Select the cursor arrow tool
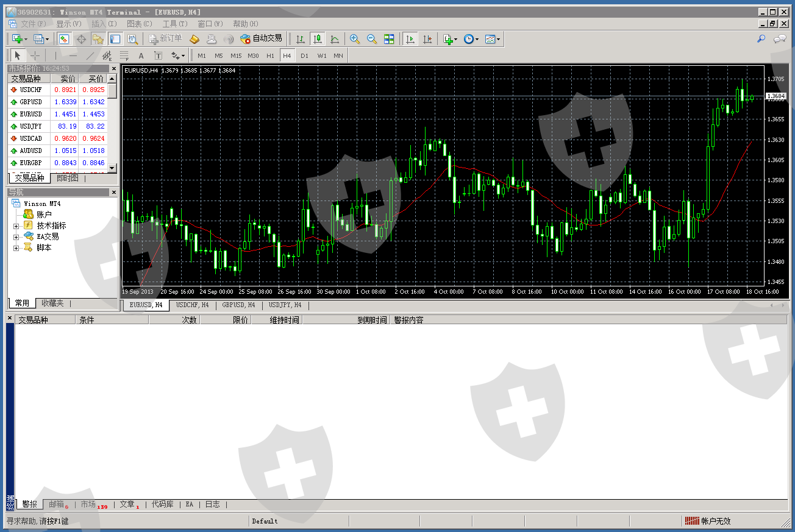This screenshot has width=795, height=532. [18, 55]
